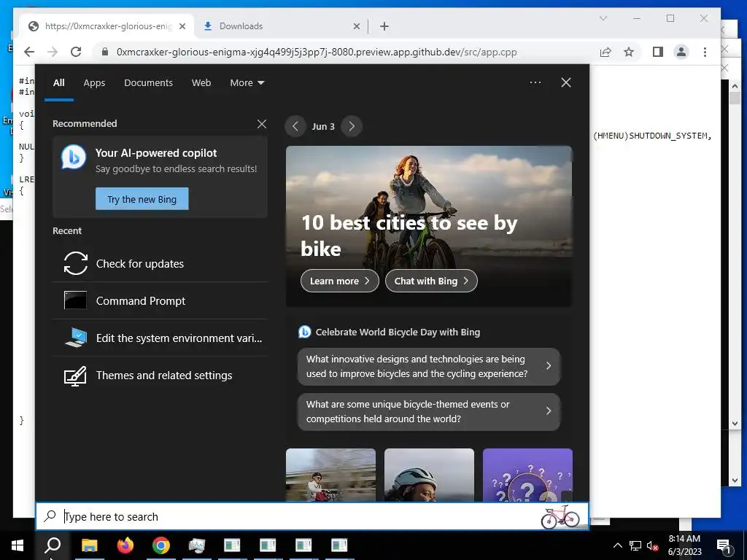
Task: Click Chat with Bing button
Action: [x=431, y=281]
